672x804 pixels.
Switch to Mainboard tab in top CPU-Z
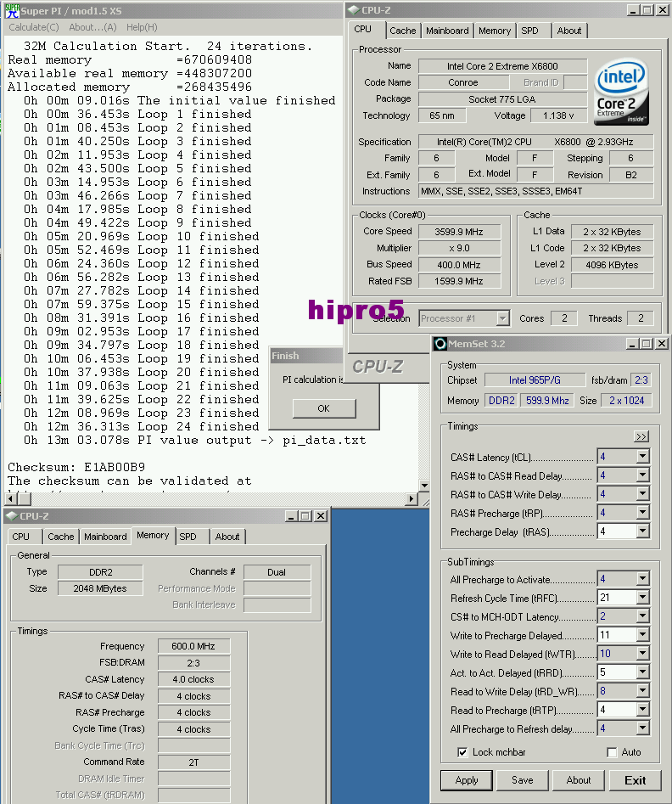click(x=447, y=31)
